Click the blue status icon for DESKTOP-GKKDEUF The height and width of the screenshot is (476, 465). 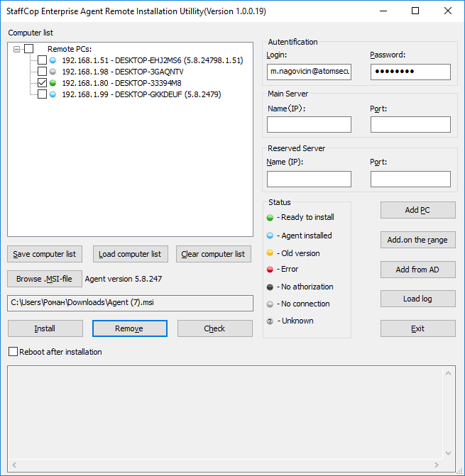tap(53, 94)
